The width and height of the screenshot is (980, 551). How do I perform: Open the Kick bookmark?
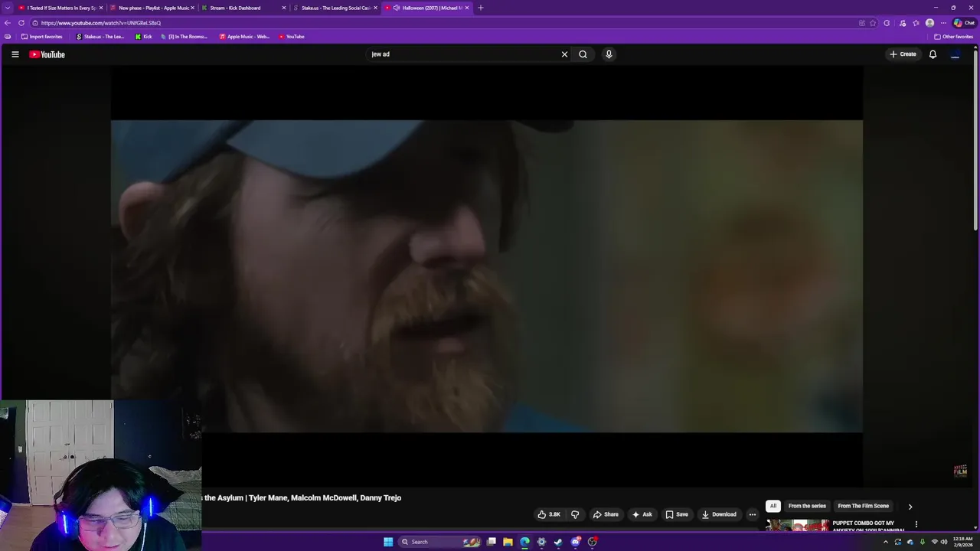(144, 37)
